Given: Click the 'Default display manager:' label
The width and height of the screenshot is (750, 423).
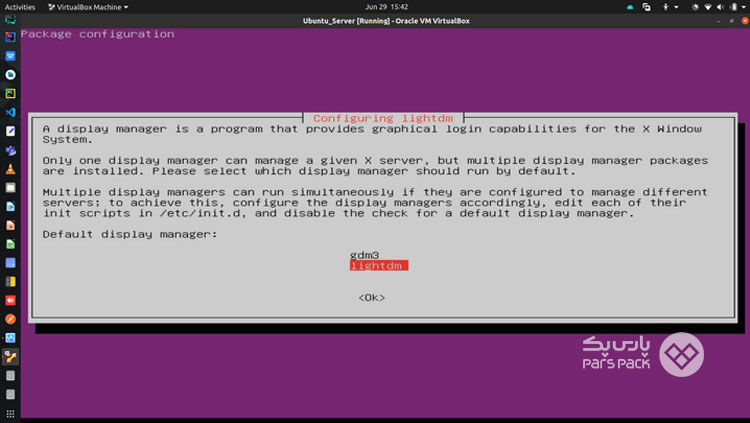Looking at the screenshot, I should click(130, 234).
